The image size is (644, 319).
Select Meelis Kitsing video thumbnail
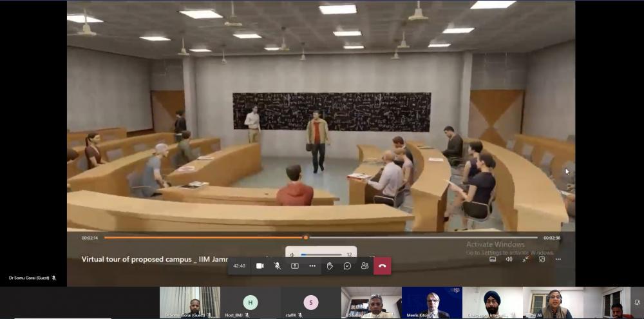click(x=431, y=303)
